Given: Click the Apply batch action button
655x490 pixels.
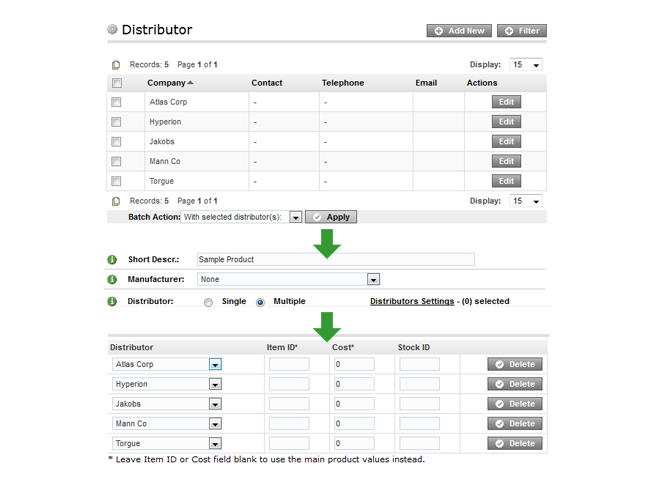Looking at the screenshot, I should [331, 217].
